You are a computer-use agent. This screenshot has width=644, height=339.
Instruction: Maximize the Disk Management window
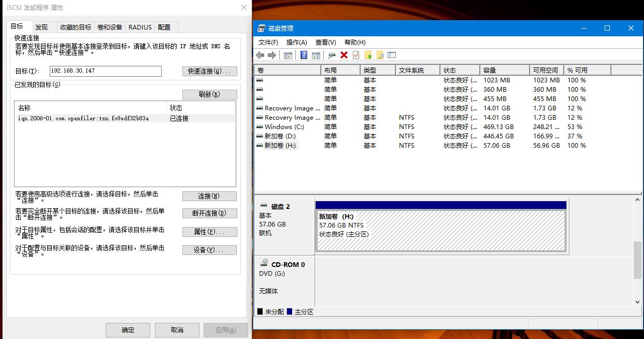607,28
